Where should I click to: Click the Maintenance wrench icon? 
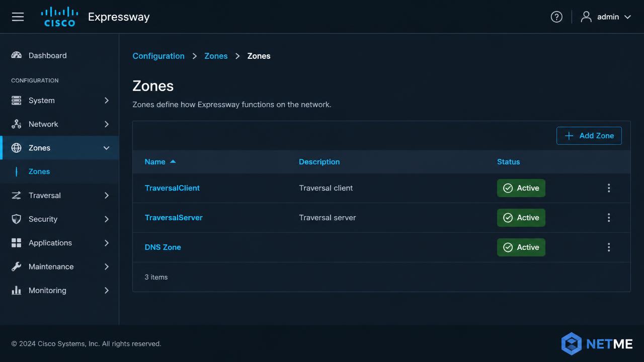[17, 266]
